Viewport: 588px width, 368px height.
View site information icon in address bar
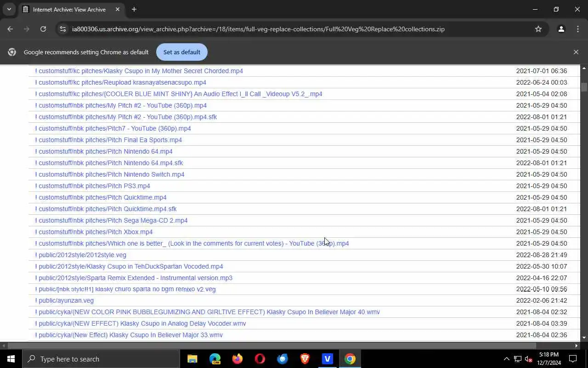tap(63, 29)
